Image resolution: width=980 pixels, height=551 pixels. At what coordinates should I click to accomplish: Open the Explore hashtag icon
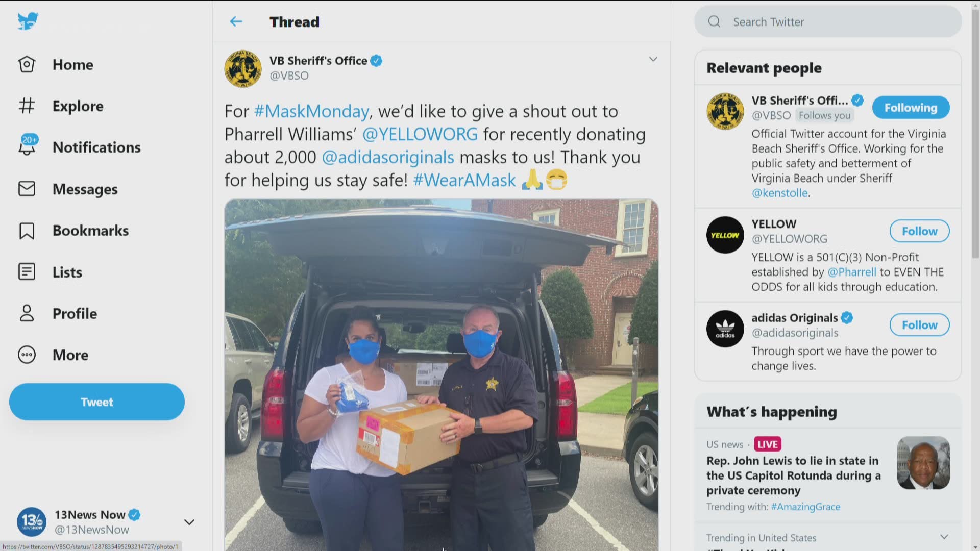click(27, 106)
